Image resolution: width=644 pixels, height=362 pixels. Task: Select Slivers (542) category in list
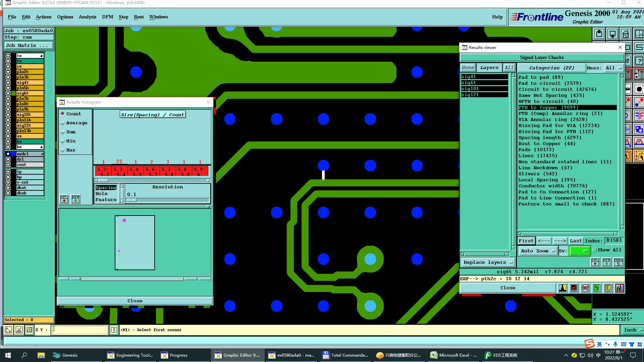click(x=538, y=174)
